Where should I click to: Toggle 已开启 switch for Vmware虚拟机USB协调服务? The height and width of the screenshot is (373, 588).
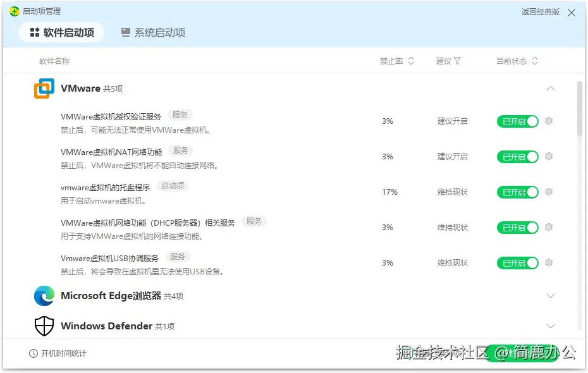517,263
